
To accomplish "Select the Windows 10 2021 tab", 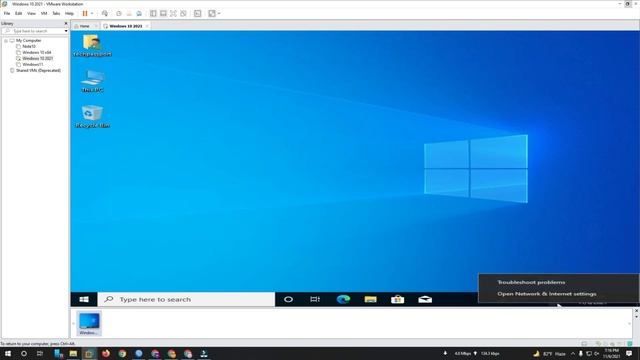I will tap(126, 26).
